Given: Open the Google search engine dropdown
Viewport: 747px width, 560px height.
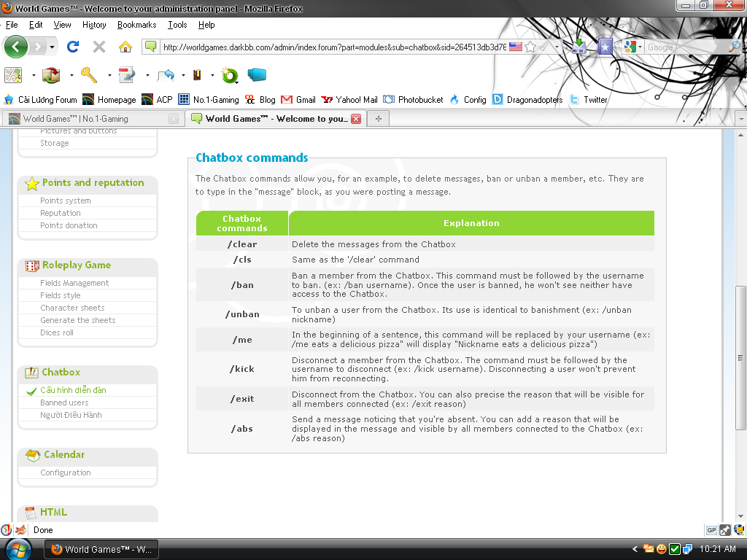Looking at the screenshot, I should tap(633, 47).
